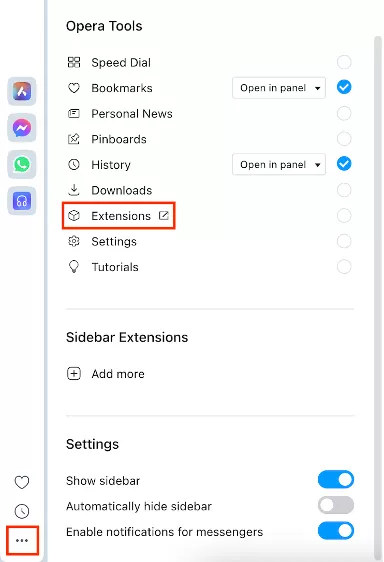Open Aria AI icon in sidebar

point(22,91)
